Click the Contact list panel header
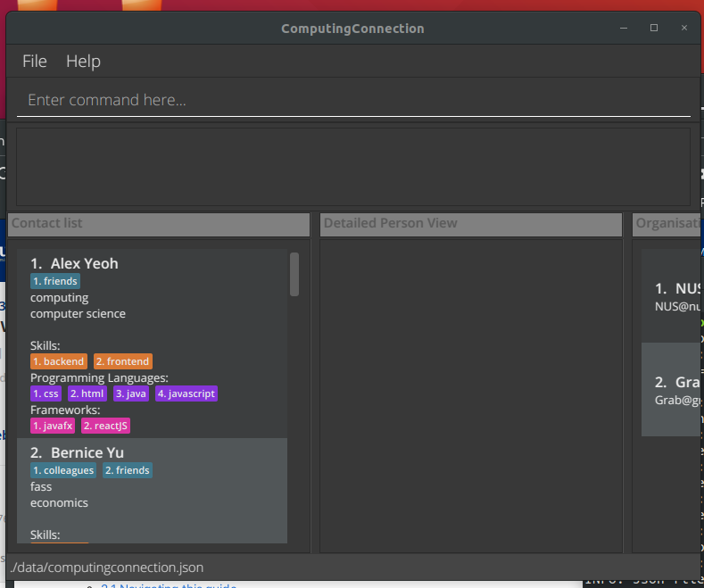The width and height of the screenshot is (704, 588). (159, 224)
